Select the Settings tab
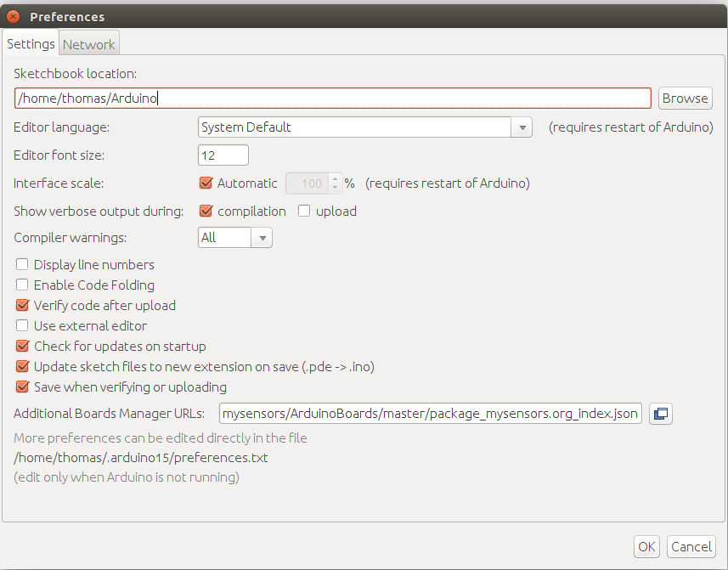This screenshot has width=728, height=570. [30, 43]
